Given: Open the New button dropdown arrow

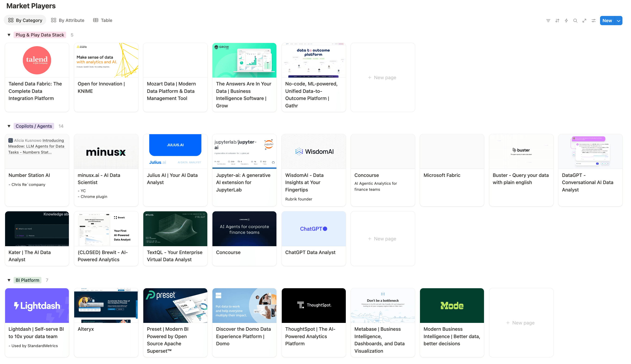Looking at the screenshot, I should [x=618, y=21].
